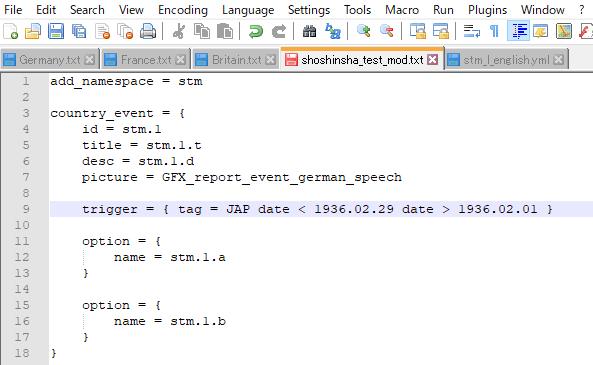Click the 'desc = stm.1.d' line
593x365 pixels.
138,162
